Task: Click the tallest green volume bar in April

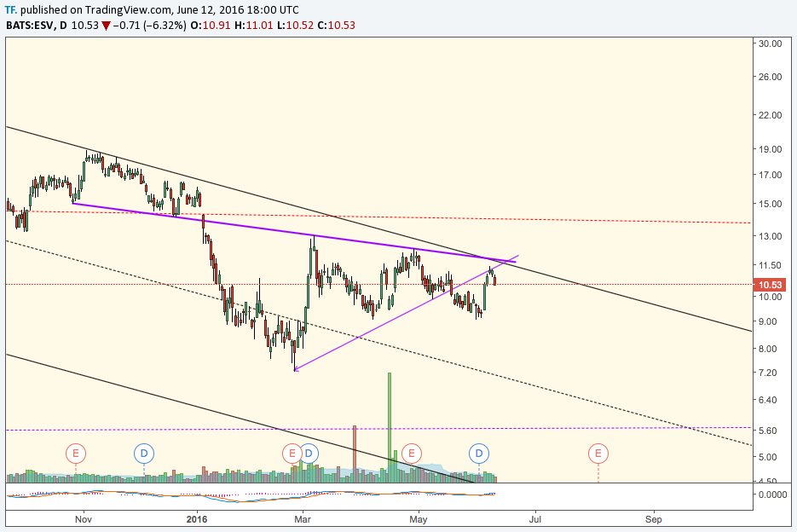Action: [390, 427]
